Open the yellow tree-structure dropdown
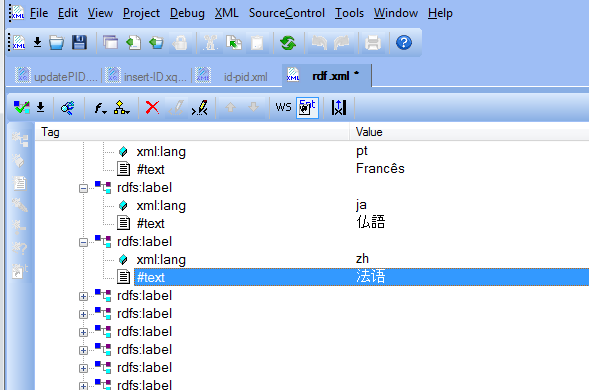The height and width of the screenshot is (390, 589). pyautogui.click(x=122, y=108)
